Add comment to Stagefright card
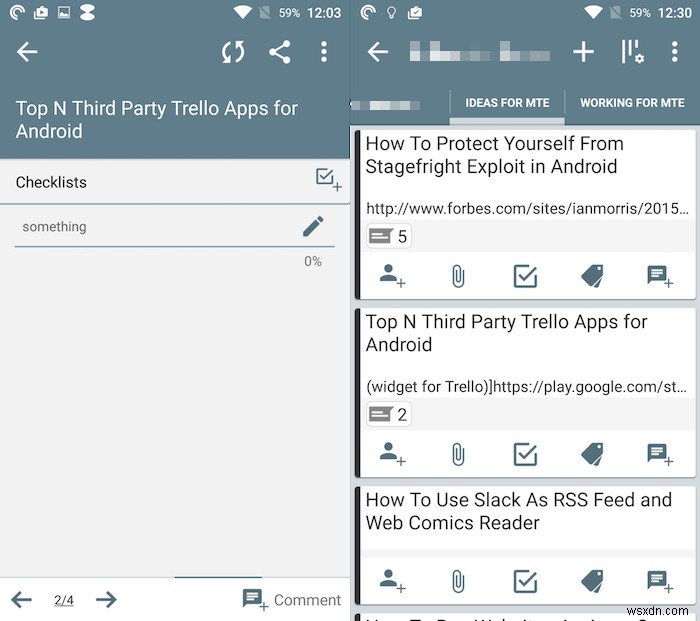Screen dimensions: 700x621 point(660,276)
